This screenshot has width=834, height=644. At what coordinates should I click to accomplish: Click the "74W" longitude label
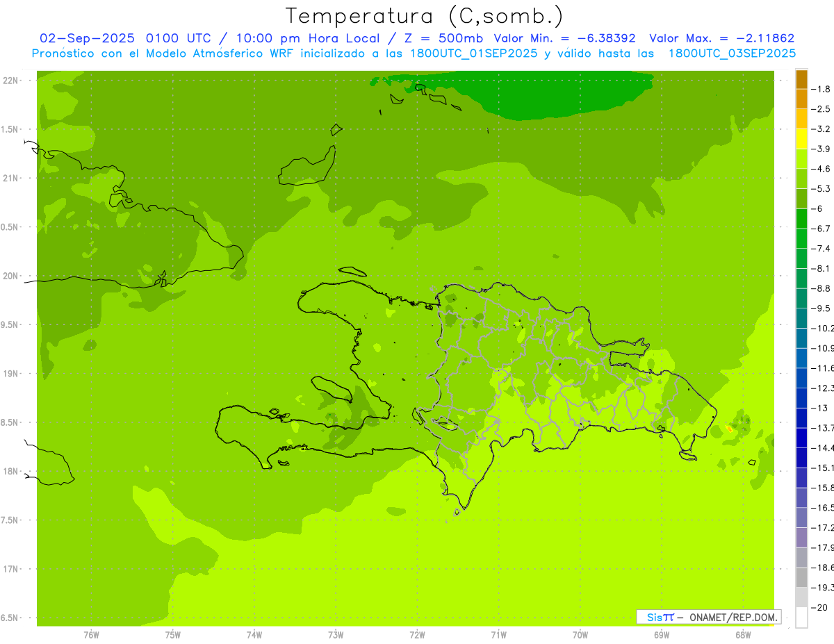point(254,635)
